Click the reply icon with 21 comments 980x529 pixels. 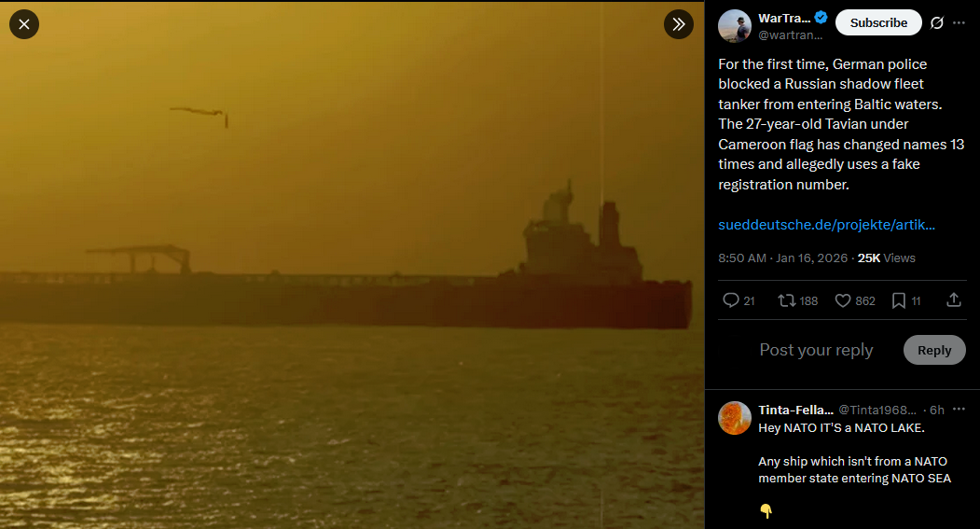(738, 300)
